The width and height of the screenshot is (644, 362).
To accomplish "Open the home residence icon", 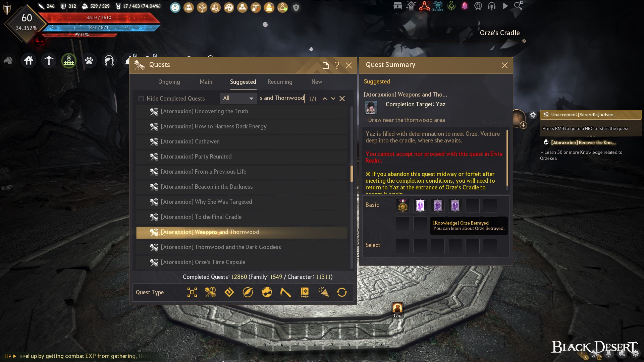I will click(29, 61).
